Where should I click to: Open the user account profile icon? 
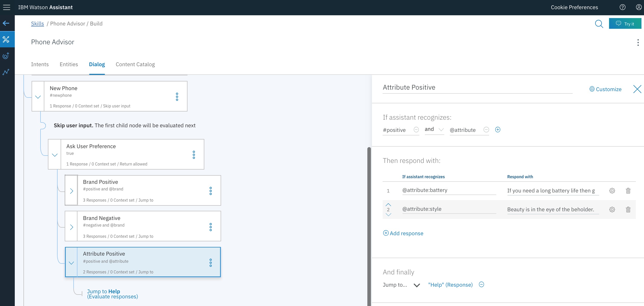(638, 7)
